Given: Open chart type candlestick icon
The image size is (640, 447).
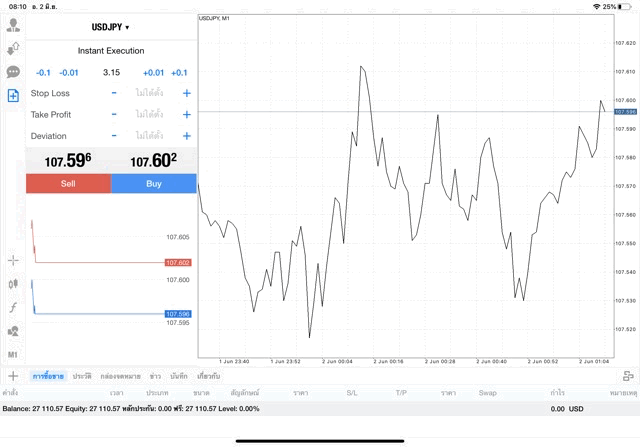Looking at the screenshot, I should 13,284.
